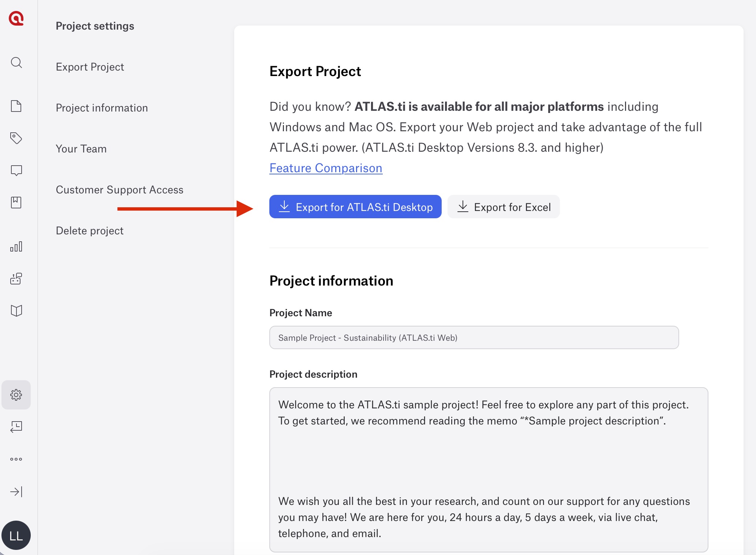
Task: Open the open-book icon in sidebar
Action: (x=16, y=311)
